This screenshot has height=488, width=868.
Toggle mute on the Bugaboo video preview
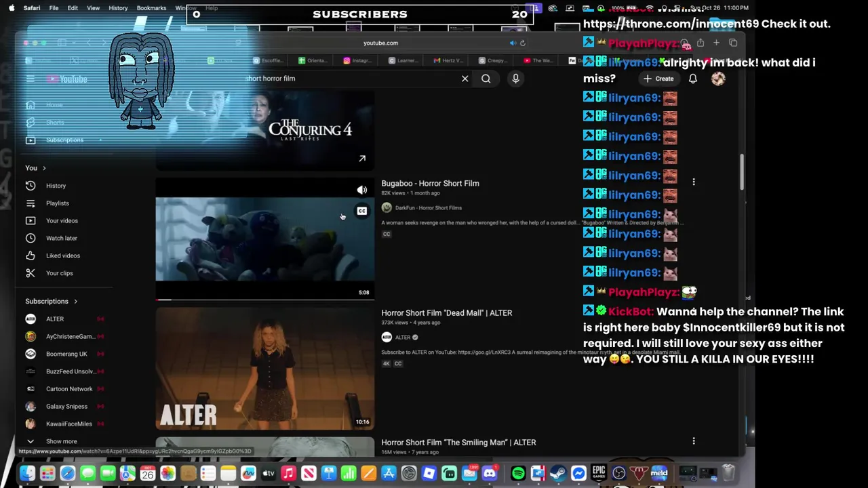362,190
